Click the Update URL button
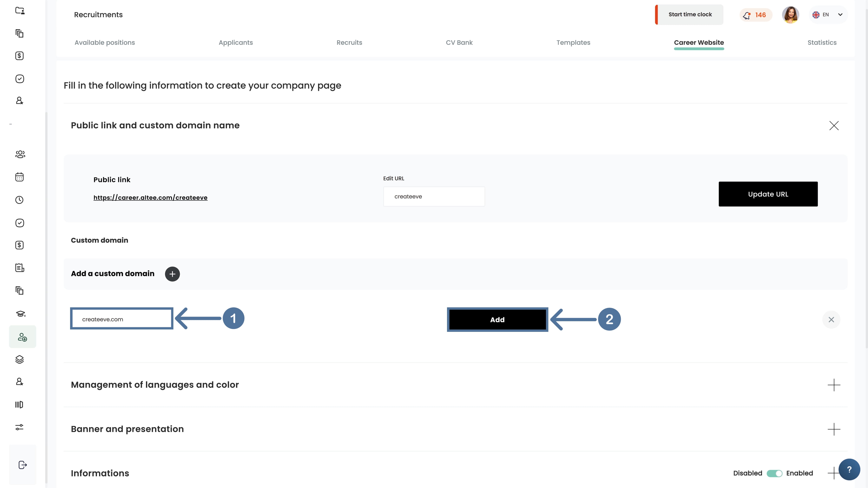The height and width of the screenshot is (488, 868). 768,194
